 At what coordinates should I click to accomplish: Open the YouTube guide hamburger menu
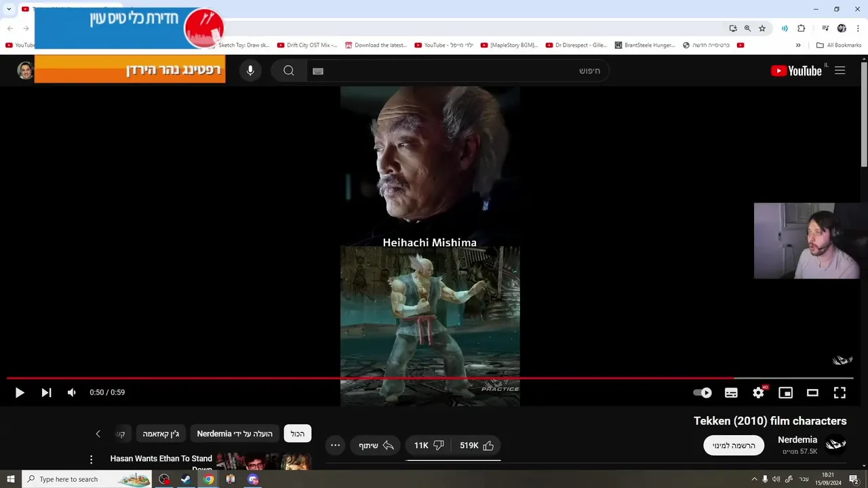[x=840, y=70]
